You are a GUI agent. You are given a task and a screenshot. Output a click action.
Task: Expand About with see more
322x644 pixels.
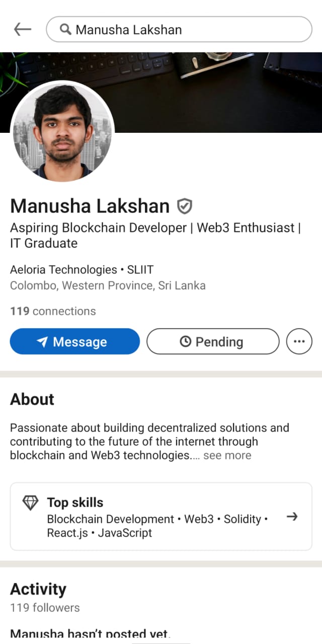pos(227,455)
